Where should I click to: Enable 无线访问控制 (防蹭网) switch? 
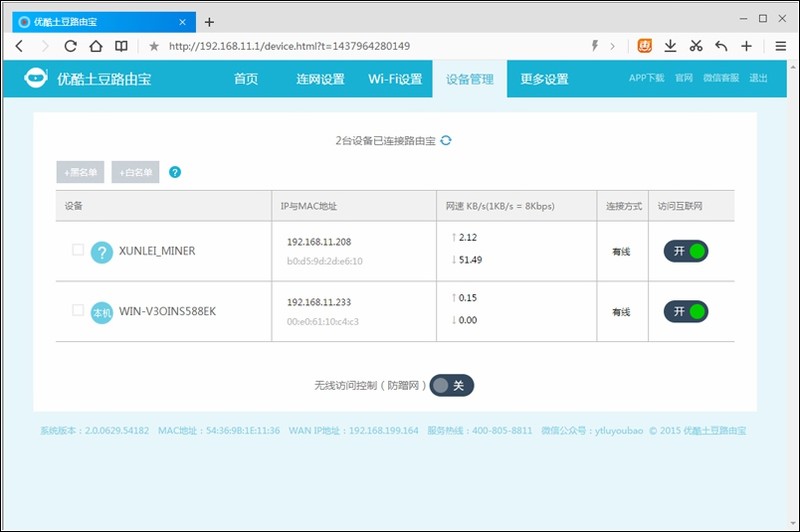pyautogui.click(x=452, y=386)
